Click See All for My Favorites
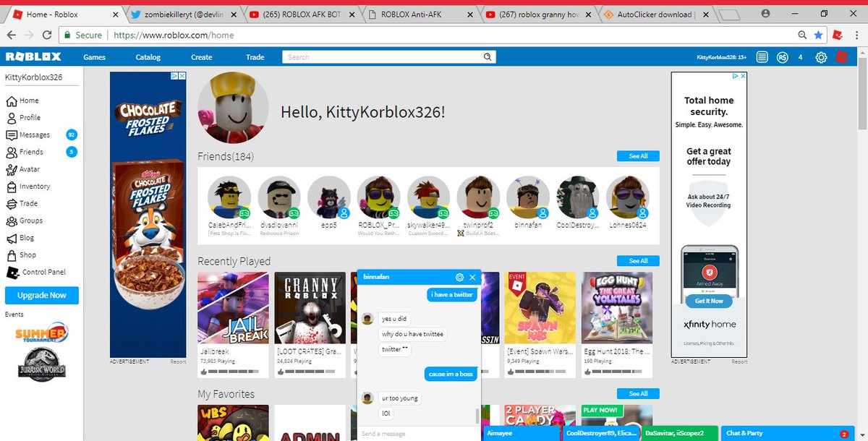 pos(638,394)
